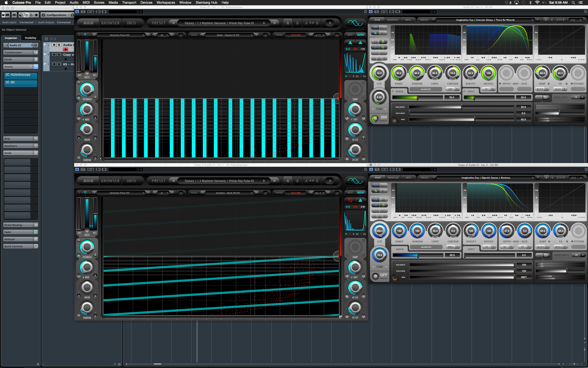This screenshot has height=368, width=588.
Task: Click the Notepad section icon
Action: click(36, 239)
